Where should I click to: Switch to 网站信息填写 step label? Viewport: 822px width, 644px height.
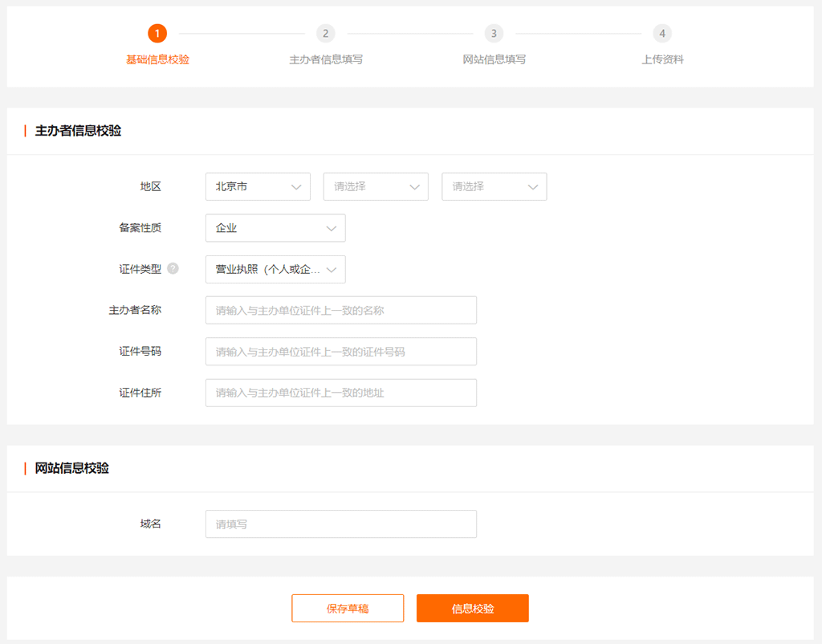(x=494, y=59)
